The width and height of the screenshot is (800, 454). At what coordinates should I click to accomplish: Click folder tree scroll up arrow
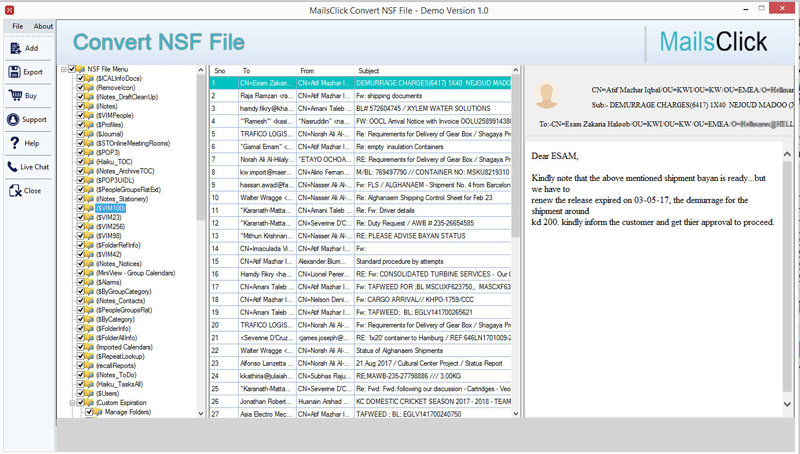point(201,70)
